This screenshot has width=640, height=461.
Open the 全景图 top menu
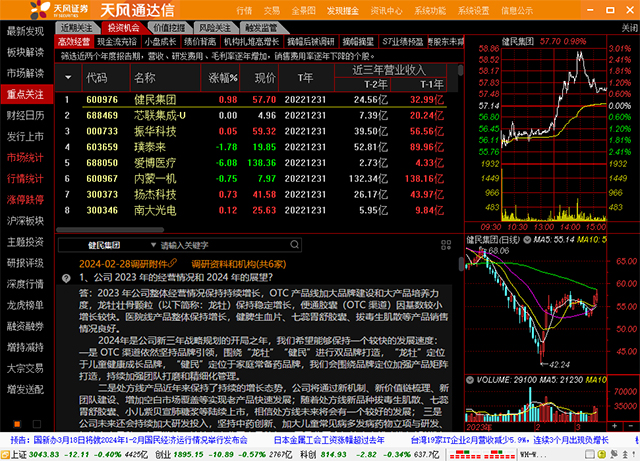tap(304, 11)
